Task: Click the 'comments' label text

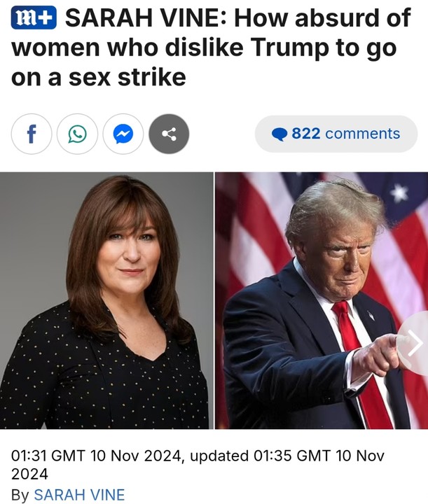Action: coord(363,134)
